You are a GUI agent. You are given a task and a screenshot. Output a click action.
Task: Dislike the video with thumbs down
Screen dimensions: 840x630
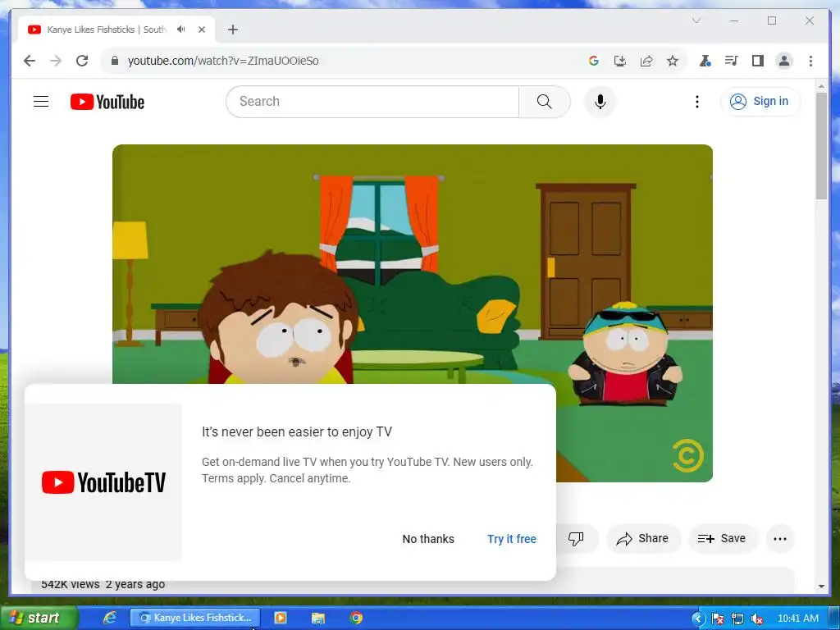[576, 538]
